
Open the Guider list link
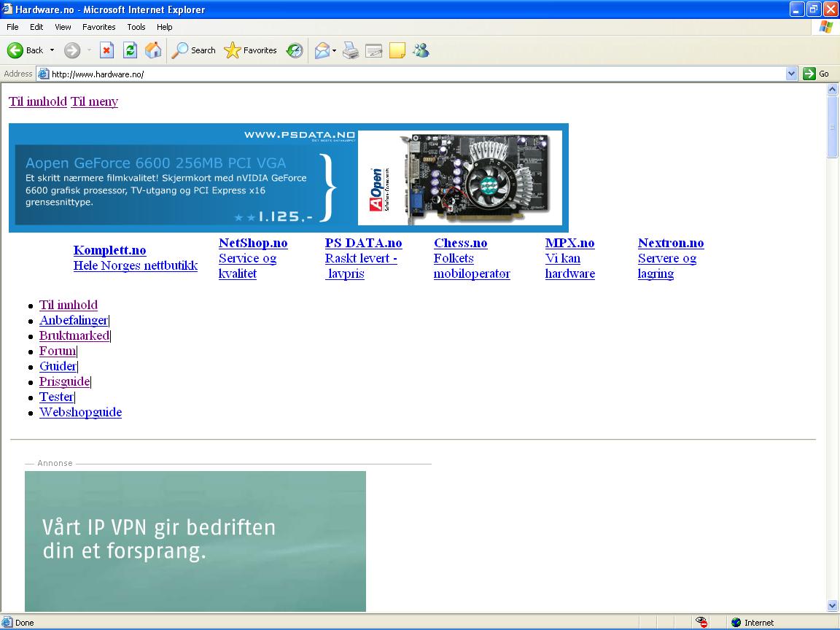click(58, 367)
